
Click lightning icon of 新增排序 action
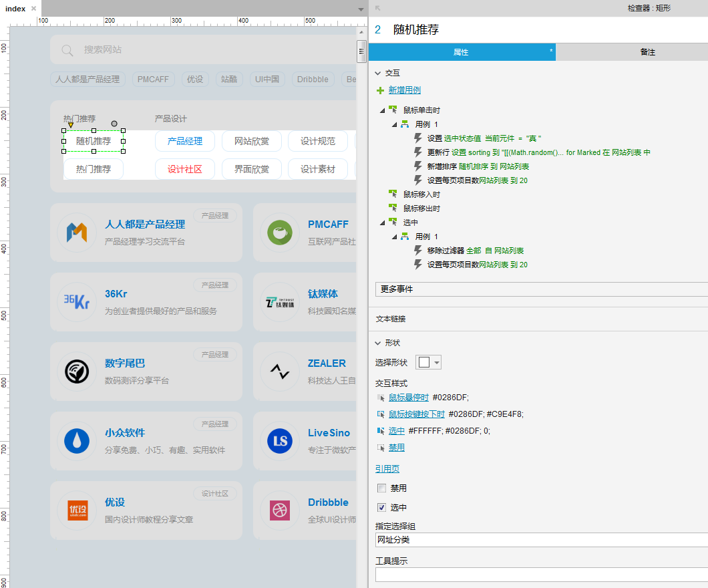point(418,166)
